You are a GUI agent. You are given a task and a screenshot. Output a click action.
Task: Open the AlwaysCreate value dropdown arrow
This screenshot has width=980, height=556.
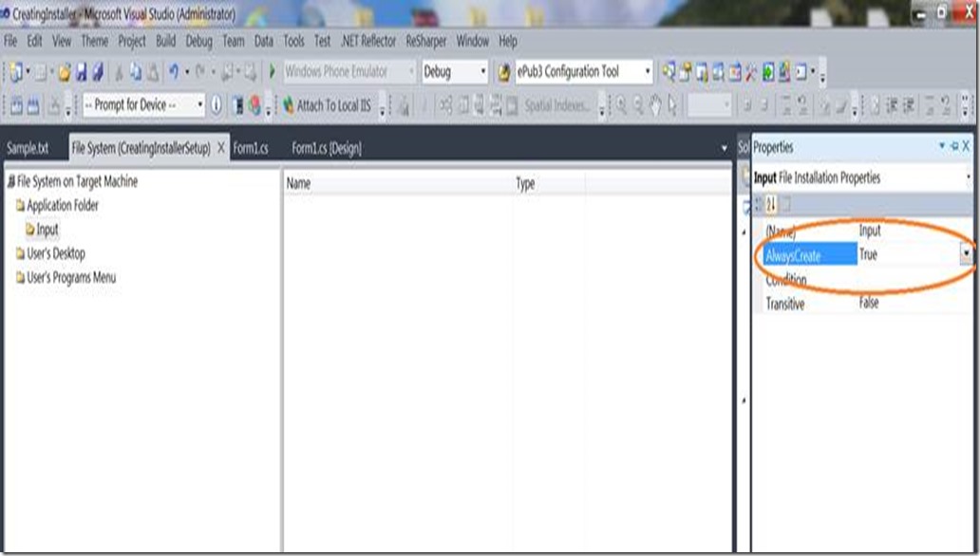pos(967,254)
